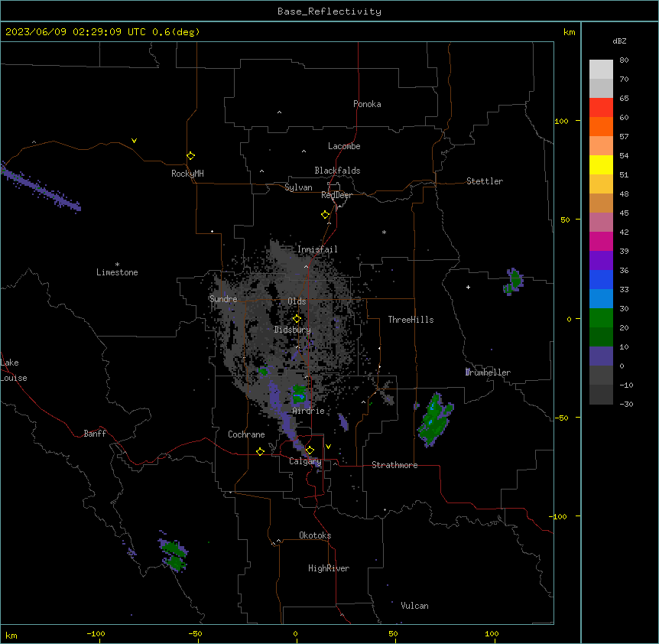Click the Sundre city label
The image size is (659, 644).
click(x=223, y=299)
